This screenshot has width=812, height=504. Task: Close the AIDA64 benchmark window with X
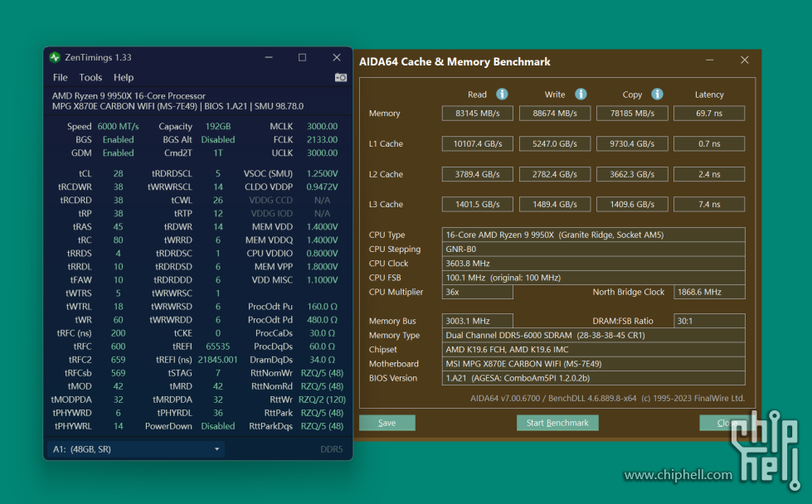745,60
